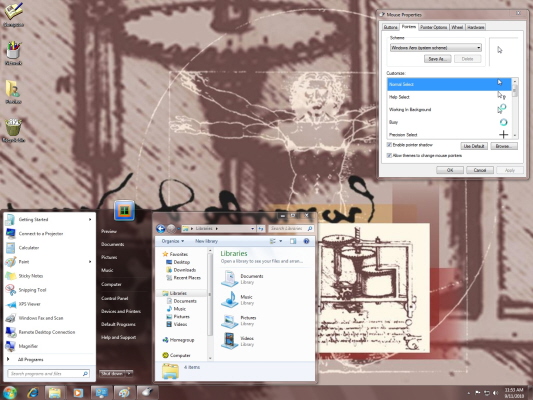The image size is (533, 400).
Task: Expand the Getting Started submenu arrow
Action: pos(90,220)
